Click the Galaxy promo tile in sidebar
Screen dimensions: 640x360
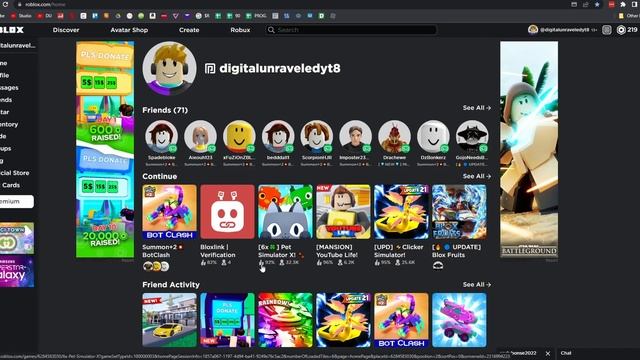(x=17, y=272)
